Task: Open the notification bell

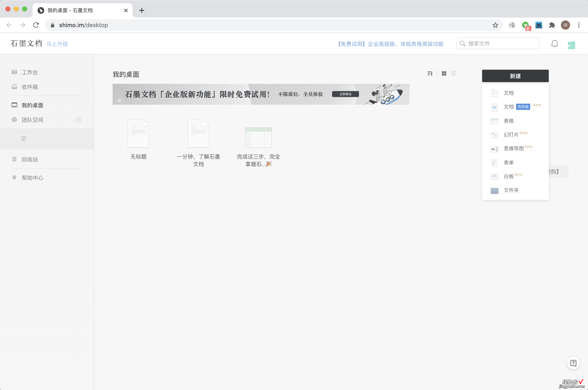Action: (554, 44)
